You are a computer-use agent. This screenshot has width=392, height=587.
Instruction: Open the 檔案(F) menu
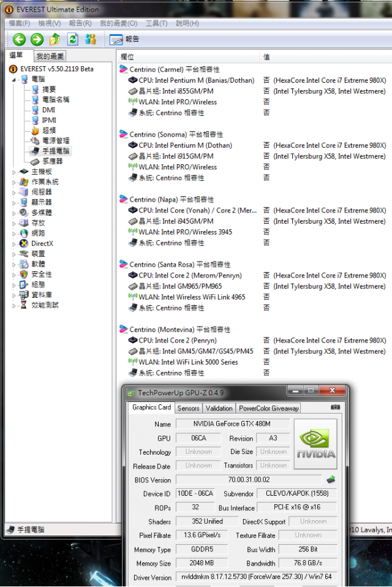point(19,23)
